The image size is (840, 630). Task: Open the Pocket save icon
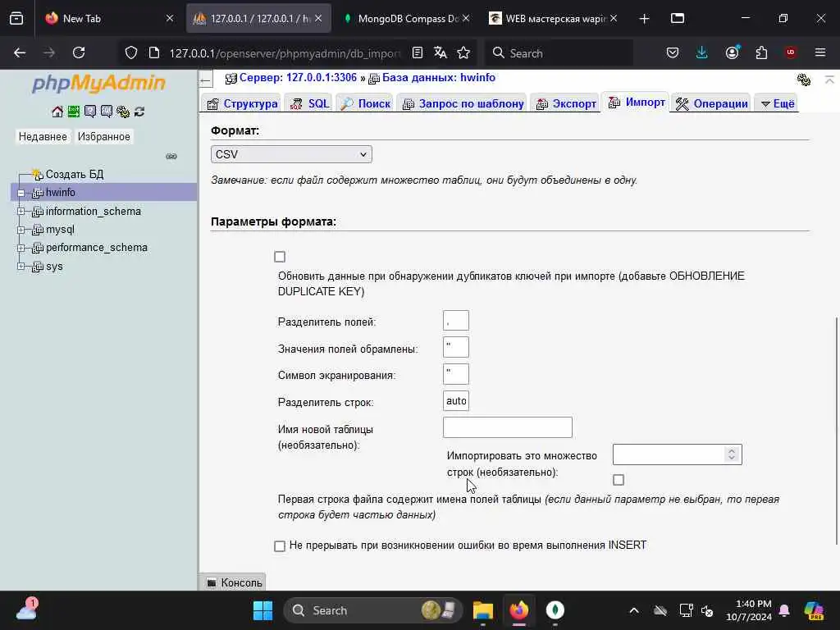click(x=673, y=52)
